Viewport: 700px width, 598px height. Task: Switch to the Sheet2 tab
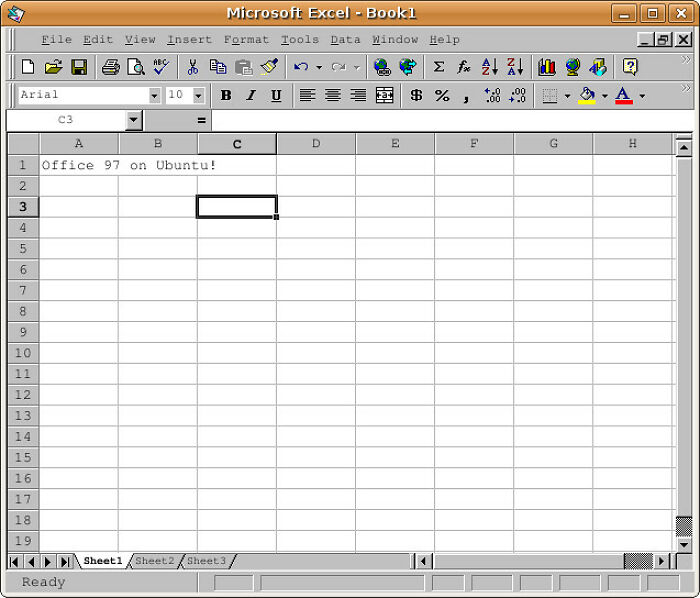154,561
